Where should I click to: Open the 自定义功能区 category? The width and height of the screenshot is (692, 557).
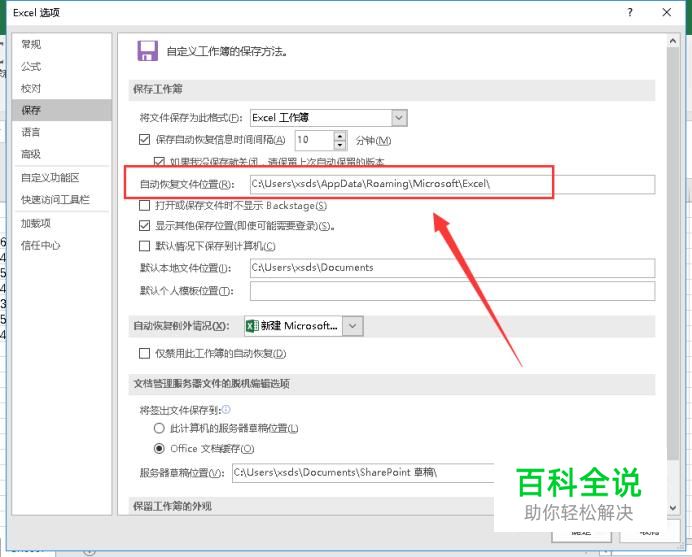tap(50, 177)
